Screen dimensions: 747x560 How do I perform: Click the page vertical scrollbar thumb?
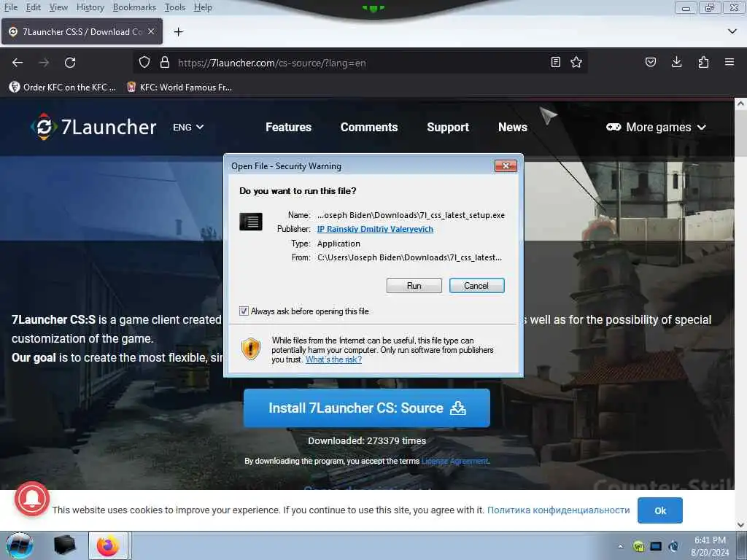pyautogui.click(x=740, y=133)
